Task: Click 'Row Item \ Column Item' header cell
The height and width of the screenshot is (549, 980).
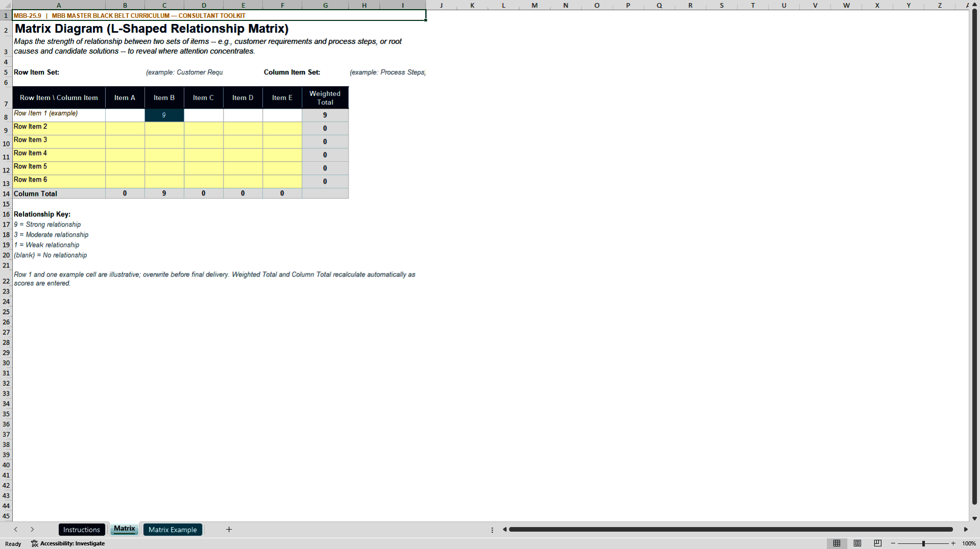Action: (59, 97)
